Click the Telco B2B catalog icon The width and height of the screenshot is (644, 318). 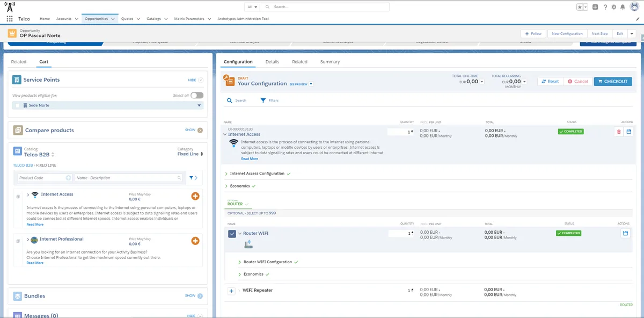tap(18, 151)
